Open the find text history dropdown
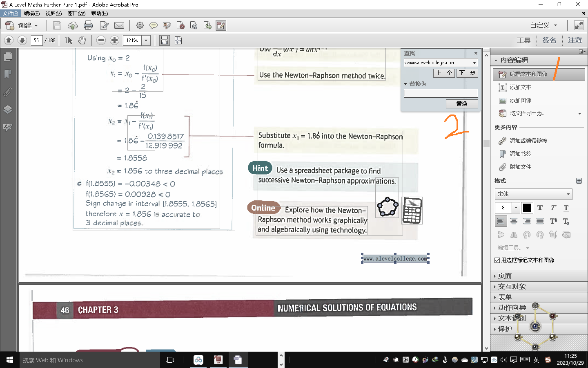The image size is (588, 368). pos(474,63)
